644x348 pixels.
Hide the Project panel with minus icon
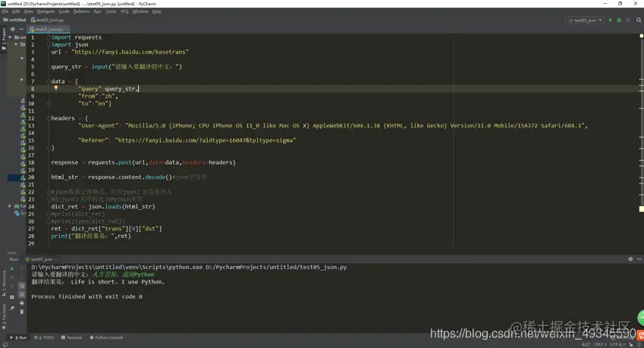coord(21,29)
